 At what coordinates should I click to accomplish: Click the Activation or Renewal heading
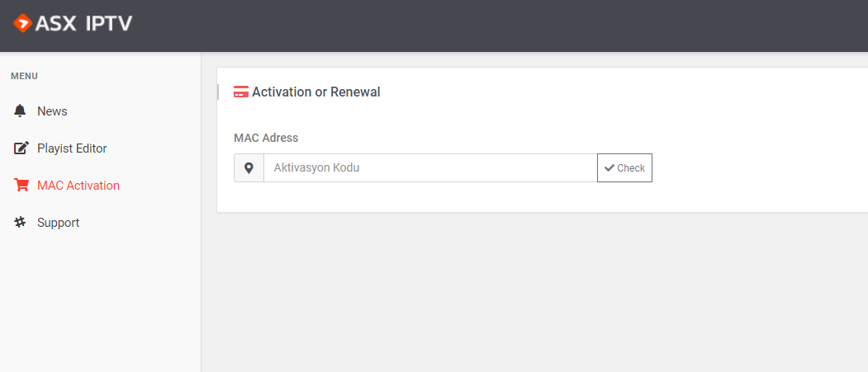[316, 92]
